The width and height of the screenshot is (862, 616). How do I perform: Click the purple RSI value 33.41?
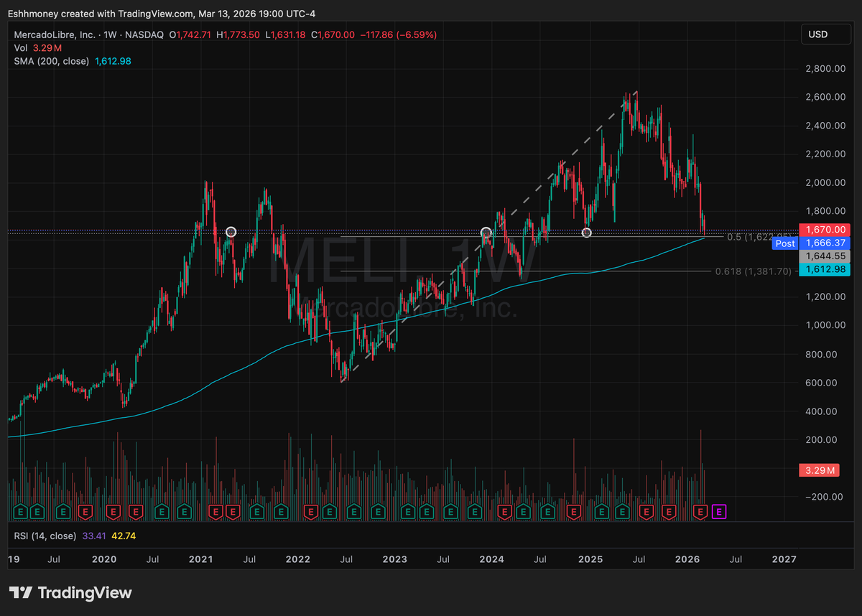pos(94,535)
